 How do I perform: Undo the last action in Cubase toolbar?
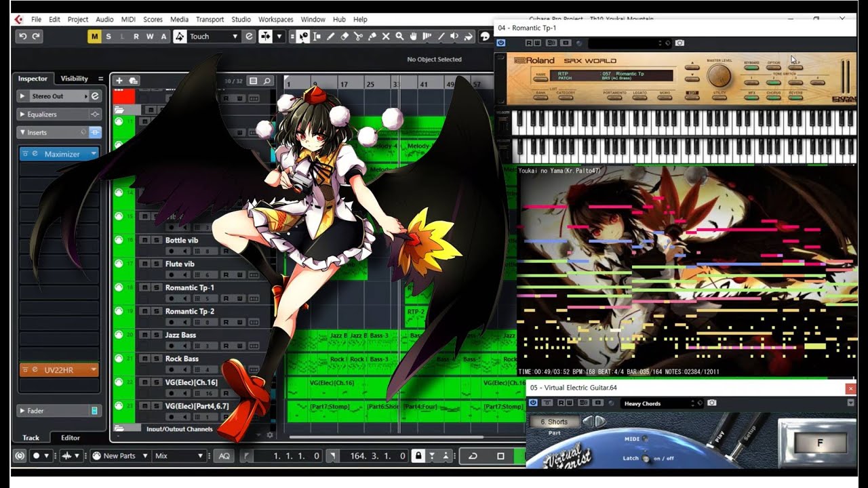[x=23, y=36]
